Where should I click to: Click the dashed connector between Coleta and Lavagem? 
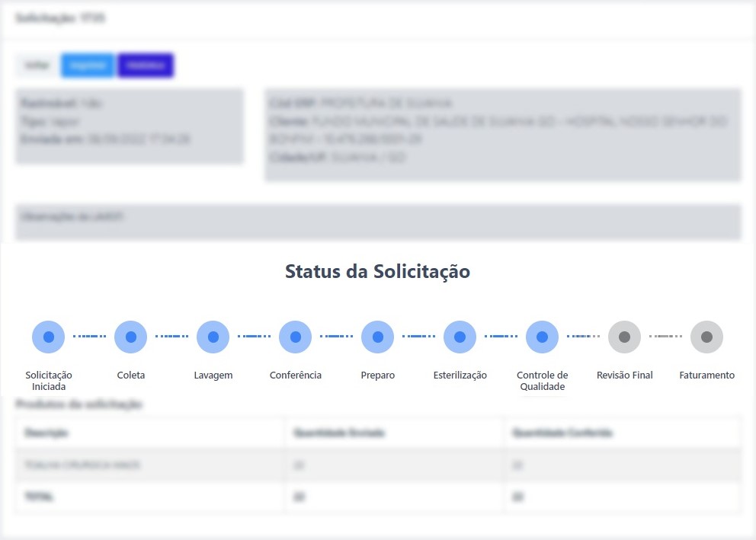(x=172, y=337)
